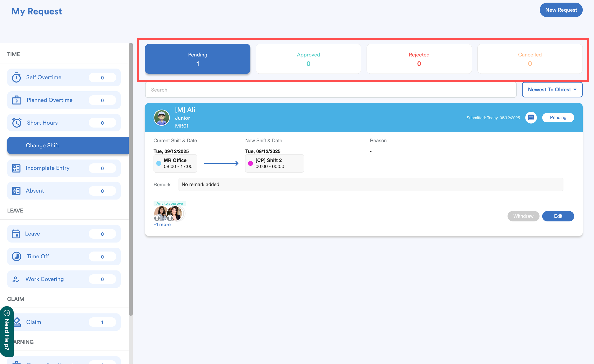Click the Work Covering person icon
Screen dimensions: 594x364
point(16,279)
